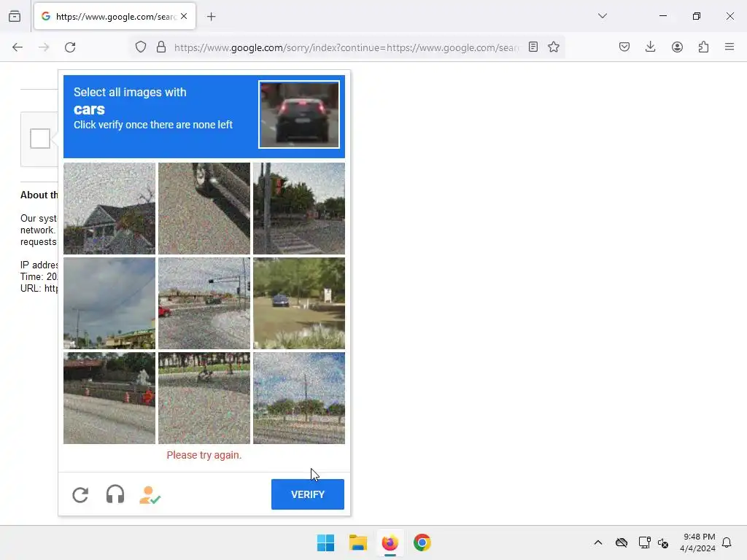Screen dimensions: 747x560
Task: Go back using the browser back arrow
Action: click(18, 47)
